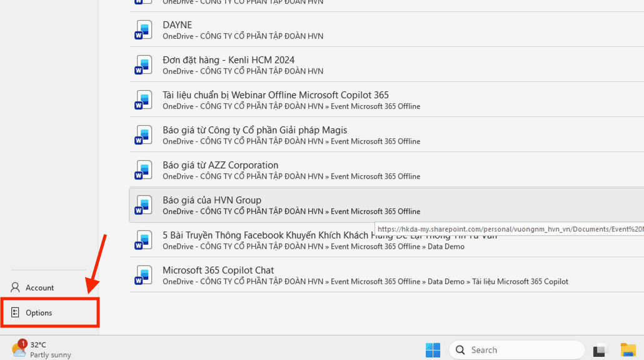
Task: Click Word icon beside Microsoft 365 Copilot Chat
Action: (143, 275)
